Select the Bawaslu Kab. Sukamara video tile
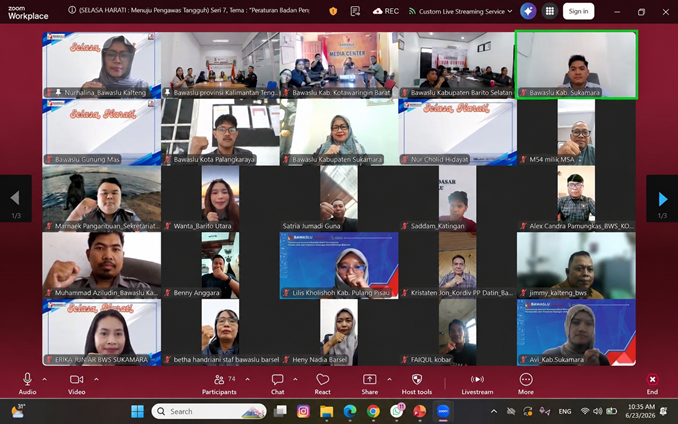The image size is (678, 424). [x=576, y=65]
